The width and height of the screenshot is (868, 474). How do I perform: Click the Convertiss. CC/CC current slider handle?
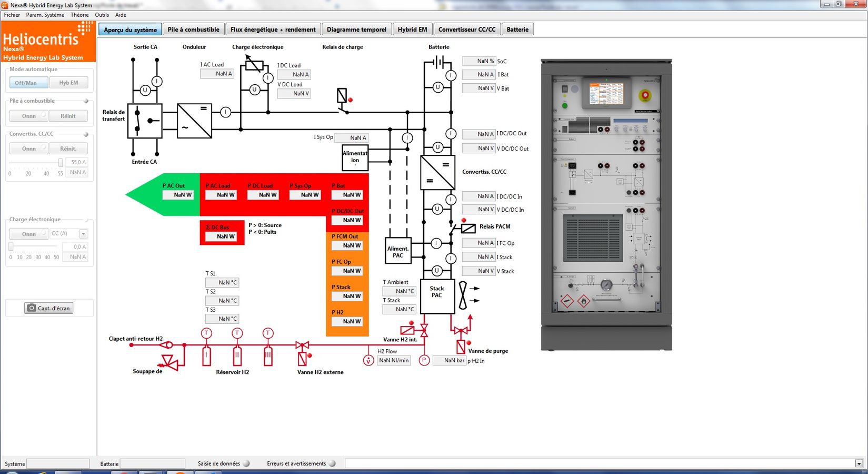[61, 163]
